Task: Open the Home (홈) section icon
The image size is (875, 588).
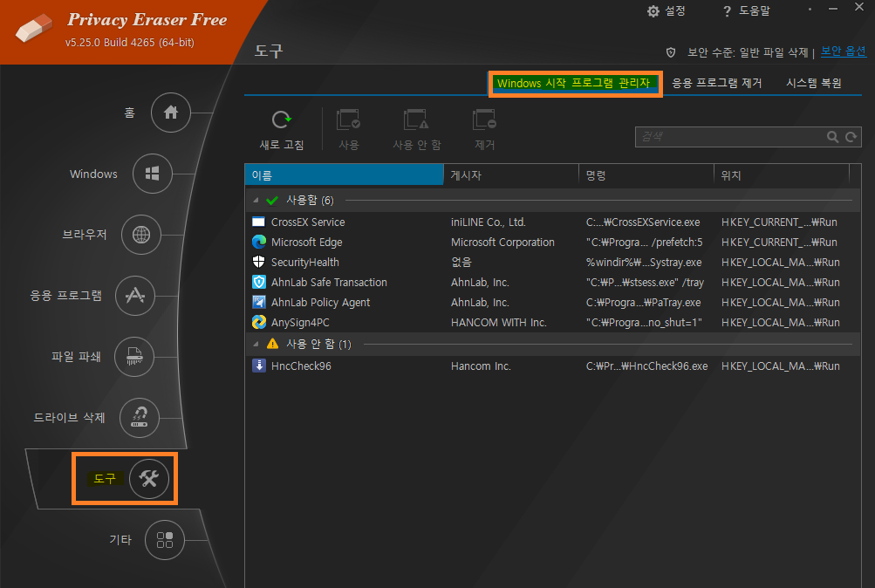Action: (x=171, y=113)
